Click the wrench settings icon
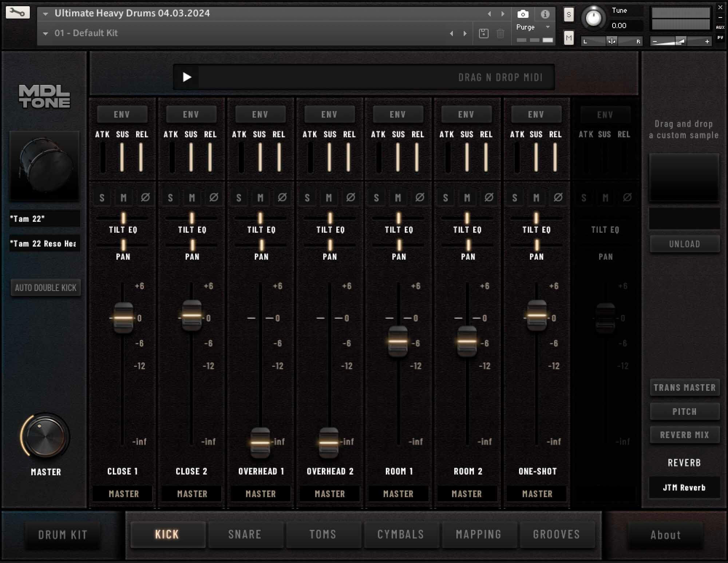The width and height of the screenshot is (728, 563). coord(17,12)
